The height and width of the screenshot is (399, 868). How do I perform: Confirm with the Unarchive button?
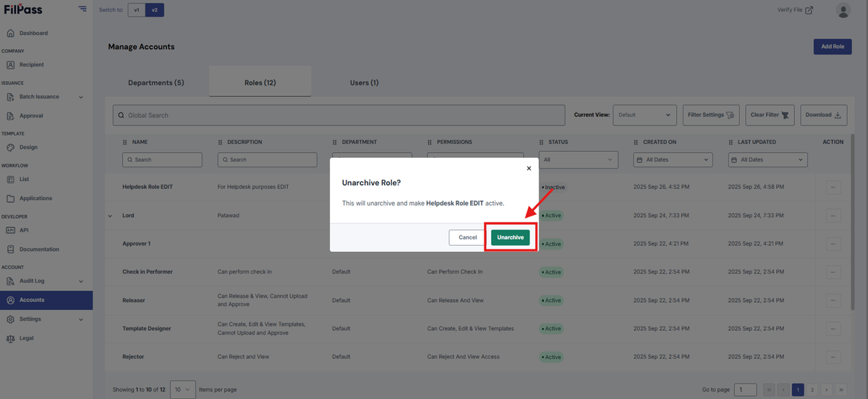pyautogui.click(x=510, y=238)
